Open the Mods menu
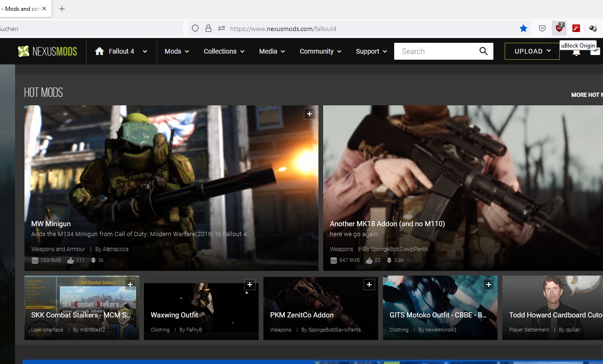The width and height of the screenshot is (603, 364). click(x=176, y=51)
